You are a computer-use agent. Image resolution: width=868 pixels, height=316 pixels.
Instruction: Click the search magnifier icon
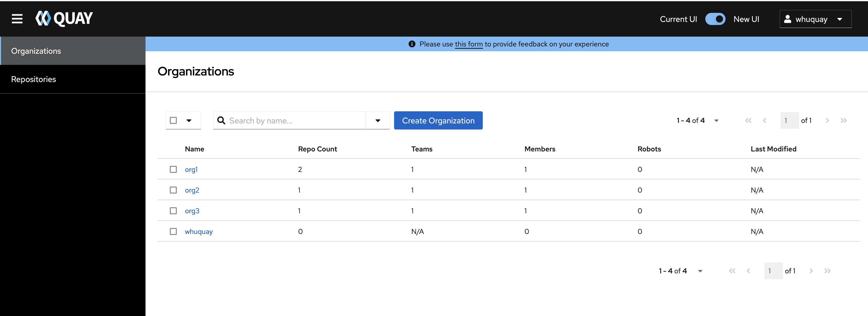(x=221, y=120)
